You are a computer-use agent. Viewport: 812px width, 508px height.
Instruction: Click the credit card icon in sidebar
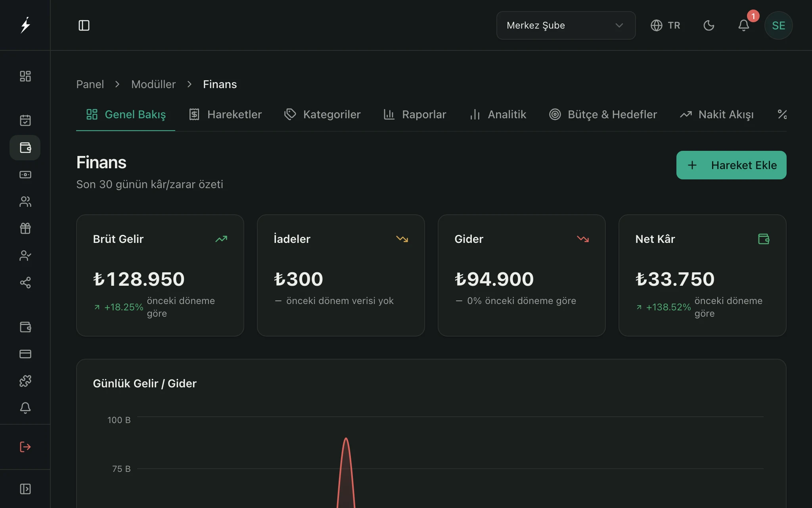click(x=25, y=354)
